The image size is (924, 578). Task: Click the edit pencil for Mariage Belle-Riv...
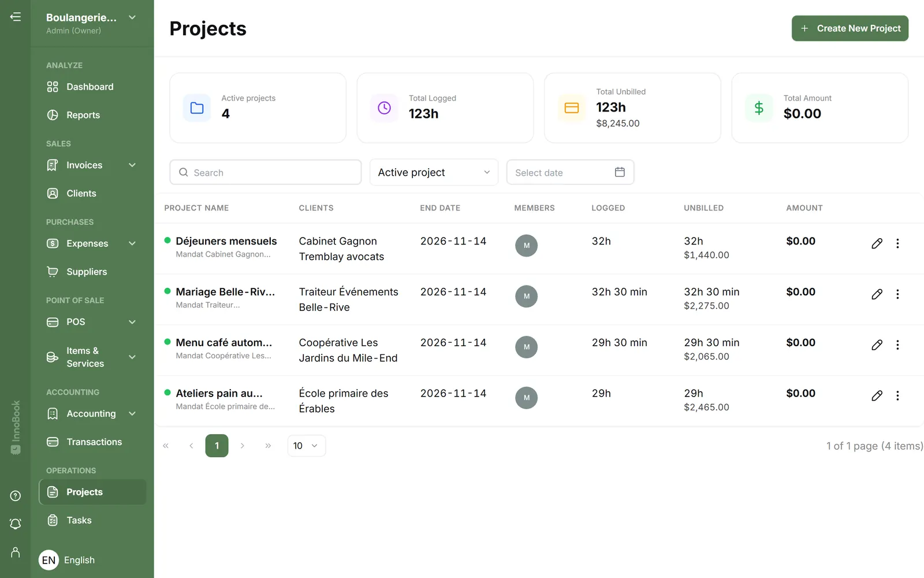[x=877, y=294]
